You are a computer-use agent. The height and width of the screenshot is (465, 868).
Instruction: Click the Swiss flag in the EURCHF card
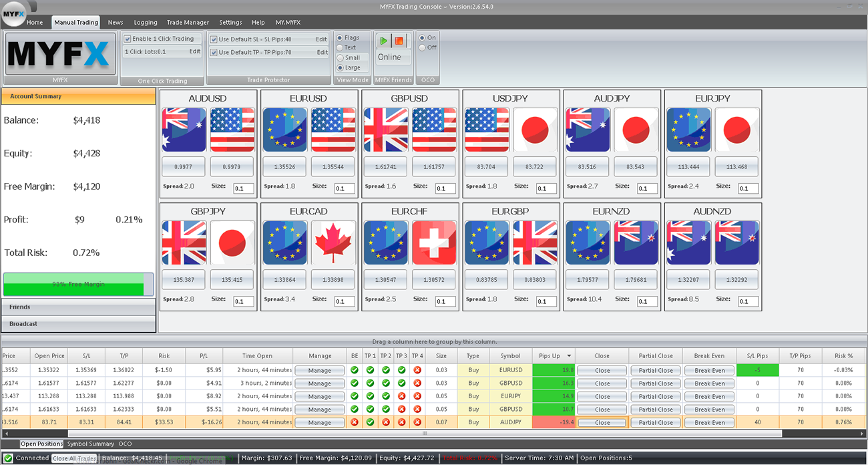(x=434, y=243)
